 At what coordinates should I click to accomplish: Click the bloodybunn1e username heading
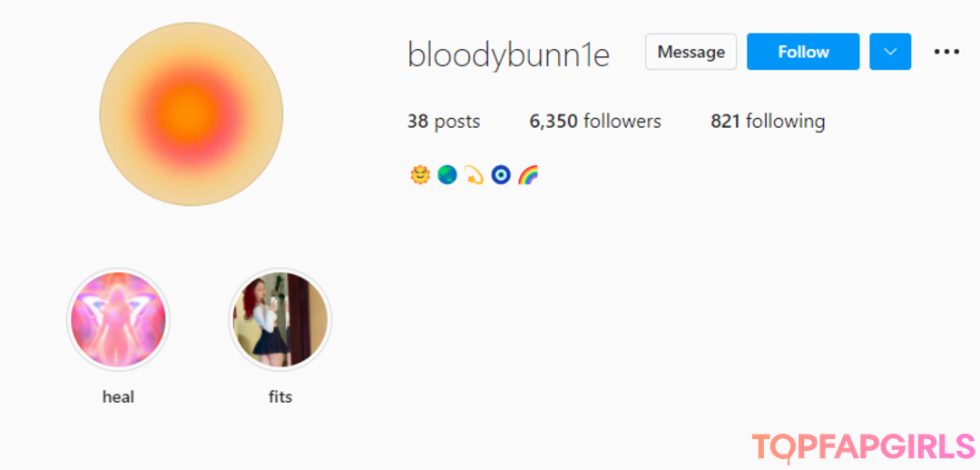508,55
